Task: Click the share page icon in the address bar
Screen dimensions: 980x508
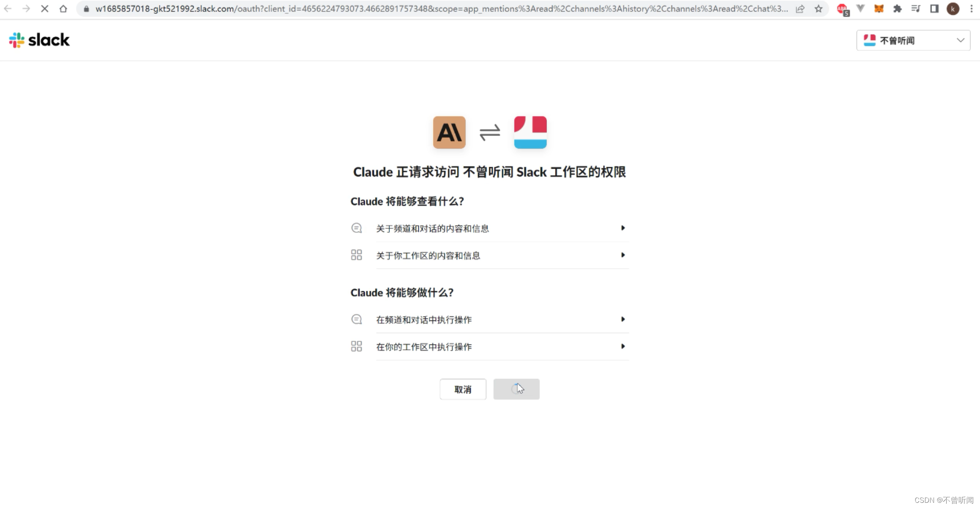Action: click(800, 9)
